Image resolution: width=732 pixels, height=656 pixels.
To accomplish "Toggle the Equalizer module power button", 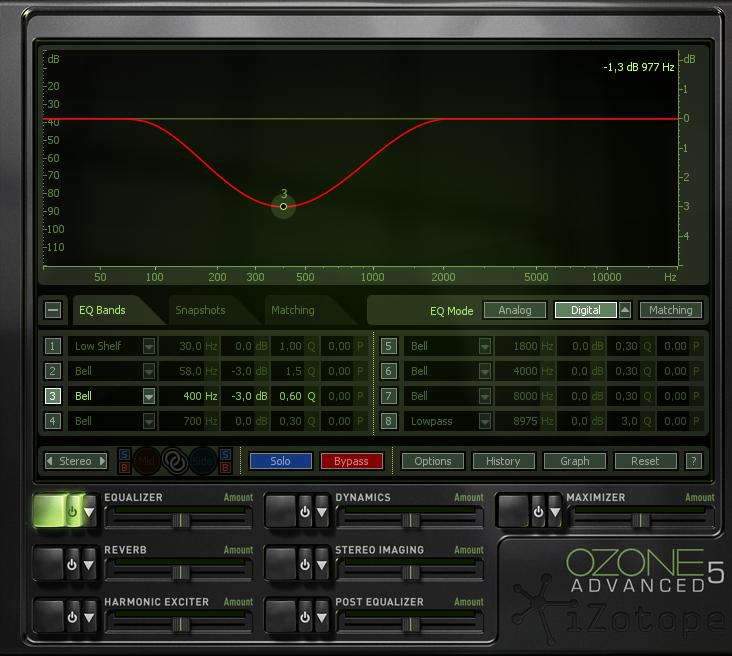I will (73, 512).
